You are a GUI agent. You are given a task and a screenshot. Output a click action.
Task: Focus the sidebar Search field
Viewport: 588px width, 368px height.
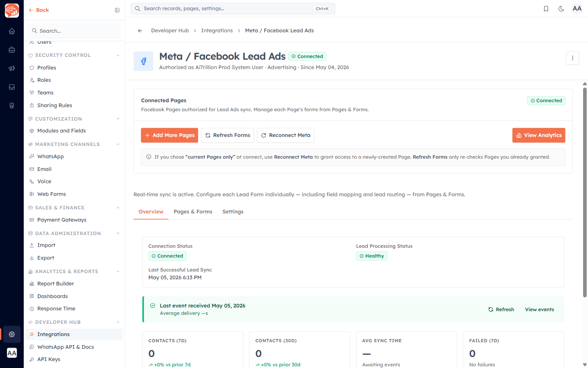pos(75,31)
